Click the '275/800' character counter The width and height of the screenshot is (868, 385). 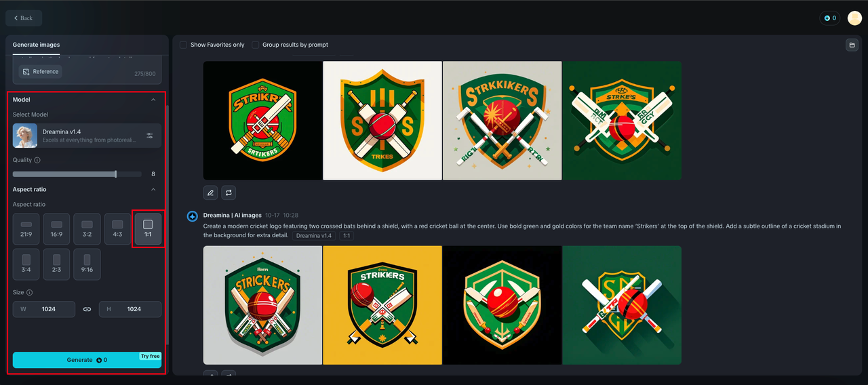click(x=145, y=74)
